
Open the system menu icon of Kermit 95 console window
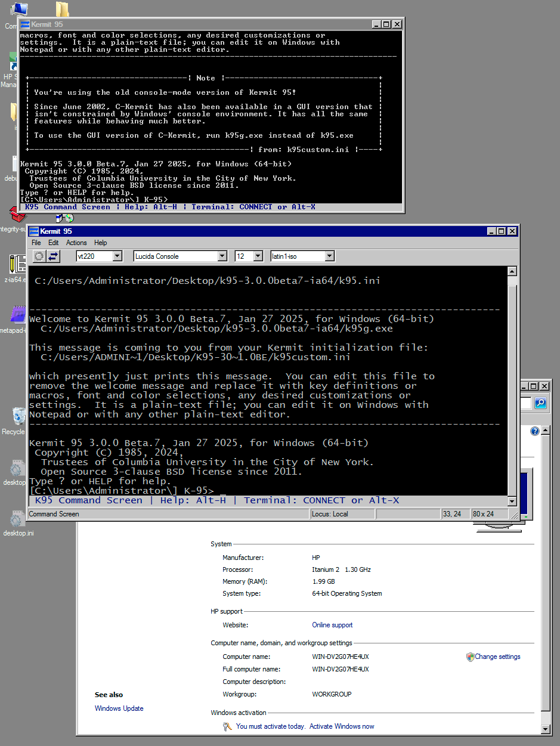tap(25, 24)
